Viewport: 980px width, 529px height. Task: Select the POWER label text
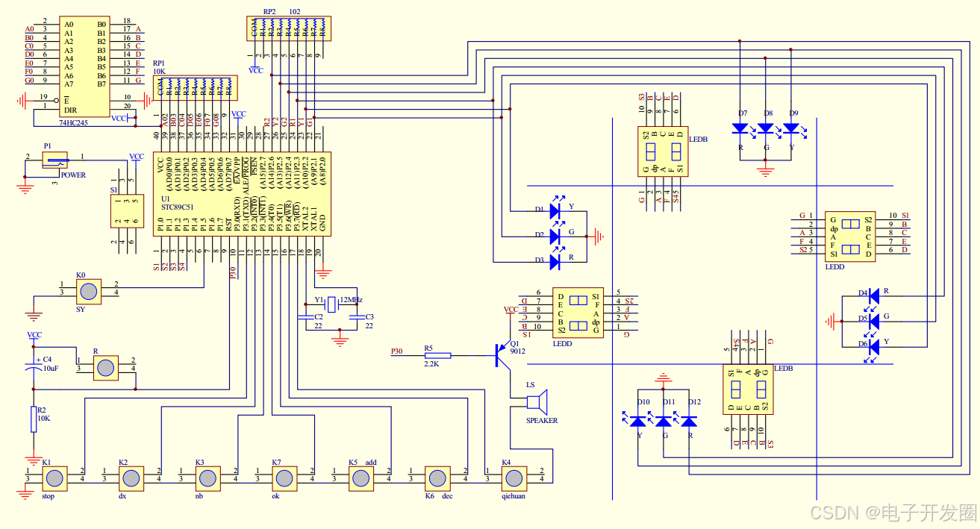[x=73, y=175]
